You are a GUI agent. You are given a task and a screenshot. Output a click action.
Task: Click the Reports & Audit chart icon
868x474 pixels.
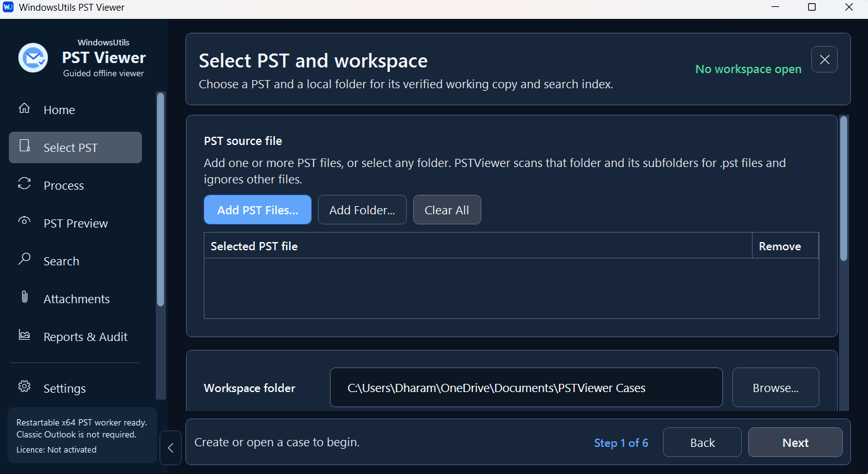click(x=25, y=335)
